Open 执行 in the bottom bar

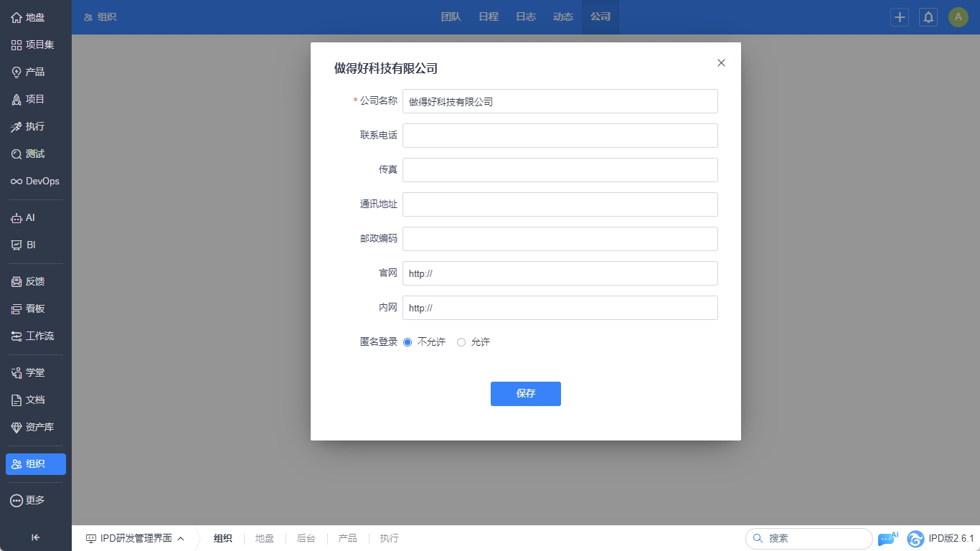click(390, 538)
